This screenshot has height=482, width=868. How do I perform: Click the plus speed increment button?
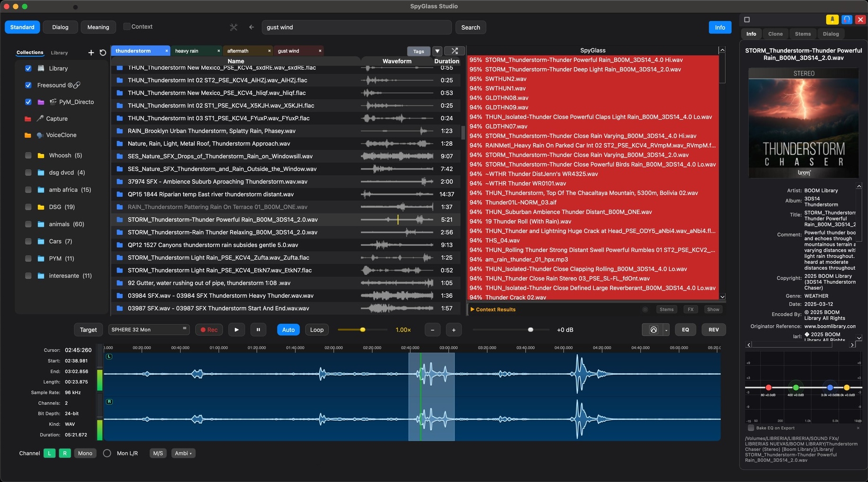454,330
